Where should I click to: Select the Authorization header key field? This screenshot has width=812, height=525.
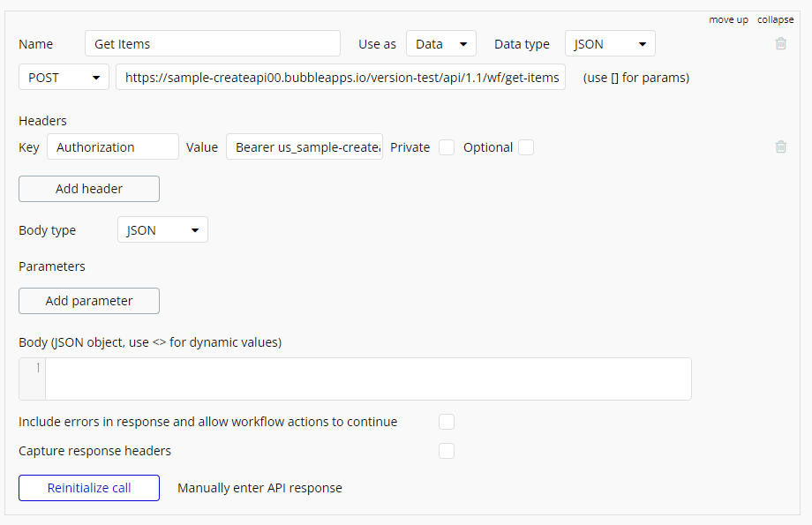tap(113, 147)
